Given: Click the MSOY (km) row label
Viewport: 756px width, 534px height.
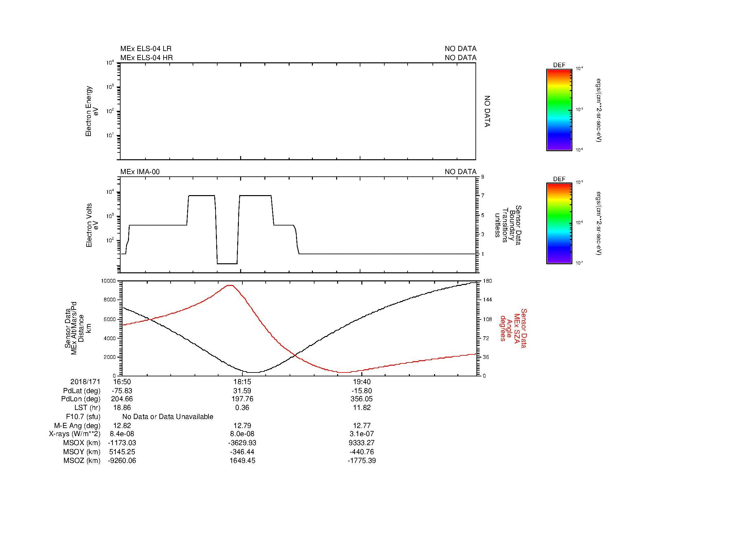Looking at the screenshot, I should pos(81,452).
